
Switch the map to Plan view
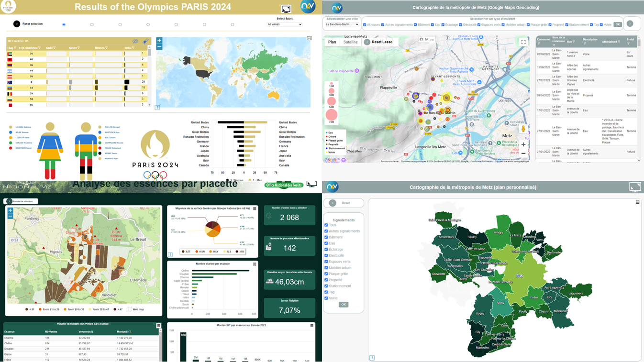[x=332, y=42]
